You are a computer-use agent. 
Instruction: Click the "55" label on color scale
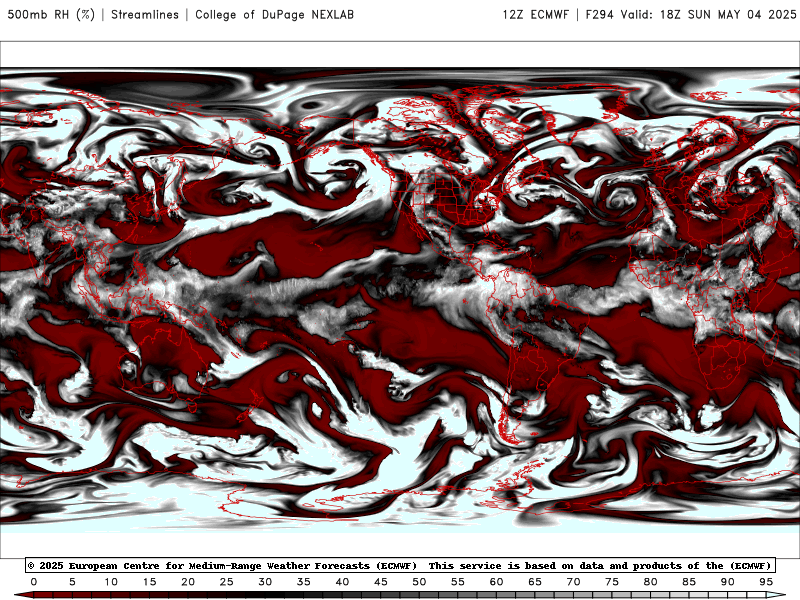pyautogui.click(x=458, y=582)
